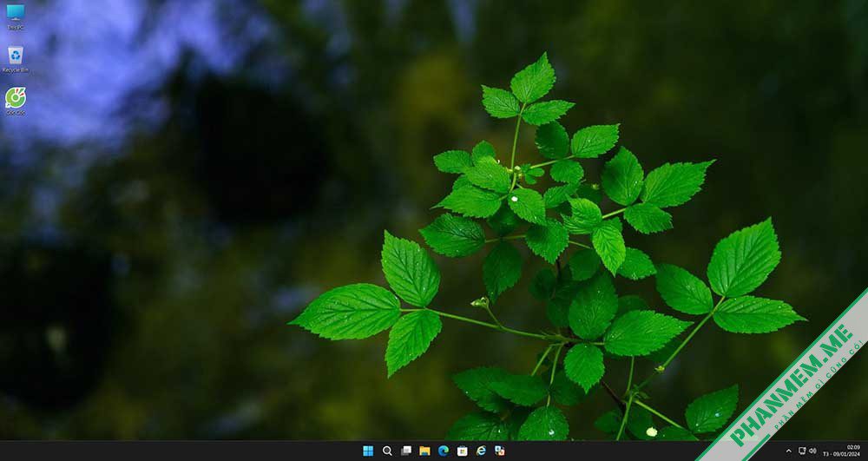The height and width of the screenshot is (461, 868).
Task: Open the Windows Start menu
Action: pos(368,451)
